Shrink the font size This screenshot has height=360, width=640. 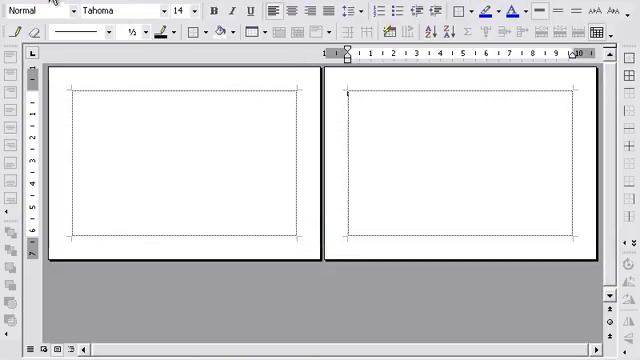click(613, 11)
